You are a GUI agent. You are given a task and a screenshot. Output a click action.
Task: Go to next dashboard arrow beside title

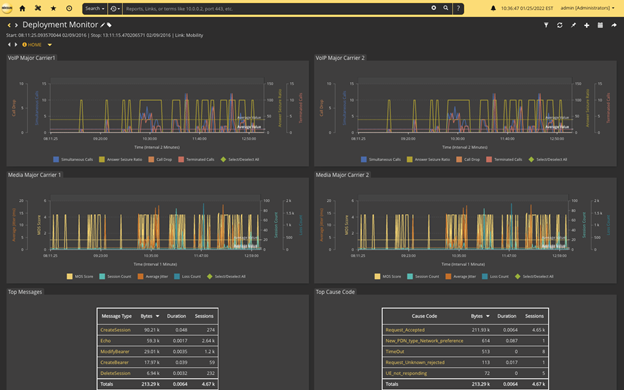[16, 25]
